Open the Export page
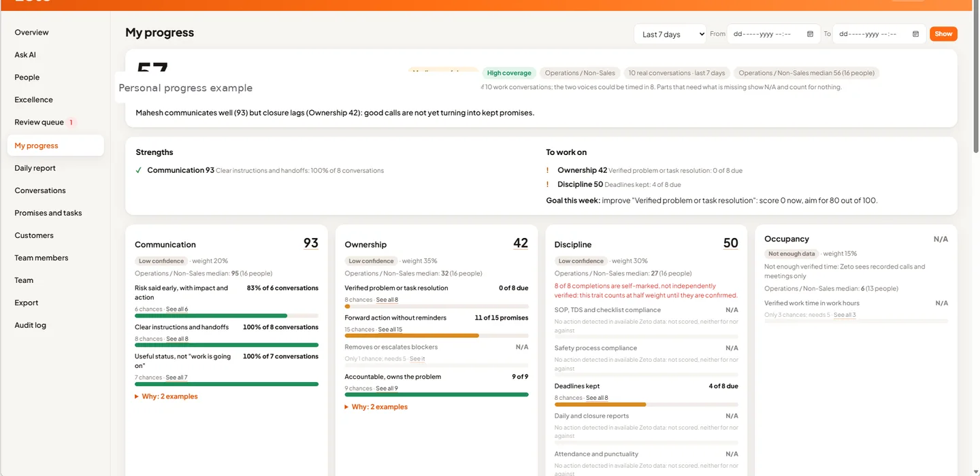Image resolution: width=980 pixels, height=476 pixels. click(x=27, y=303)
